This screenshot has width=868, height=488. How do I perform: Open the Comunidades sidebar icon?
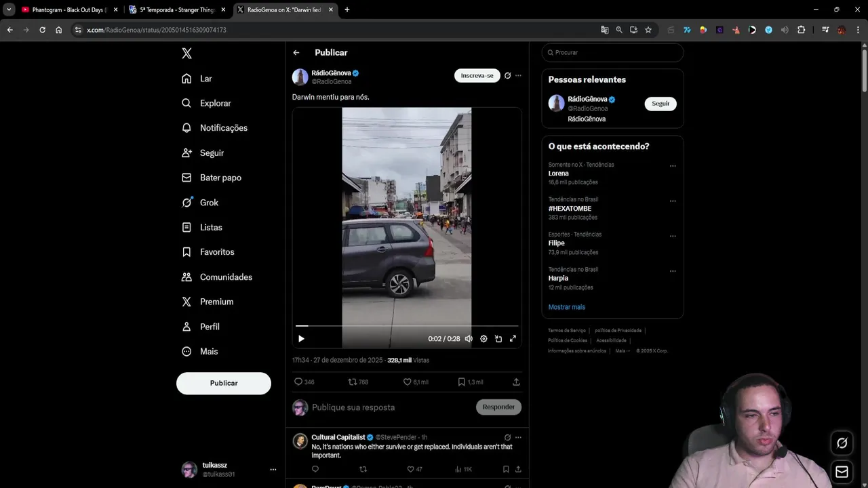(x=186, y=277)
